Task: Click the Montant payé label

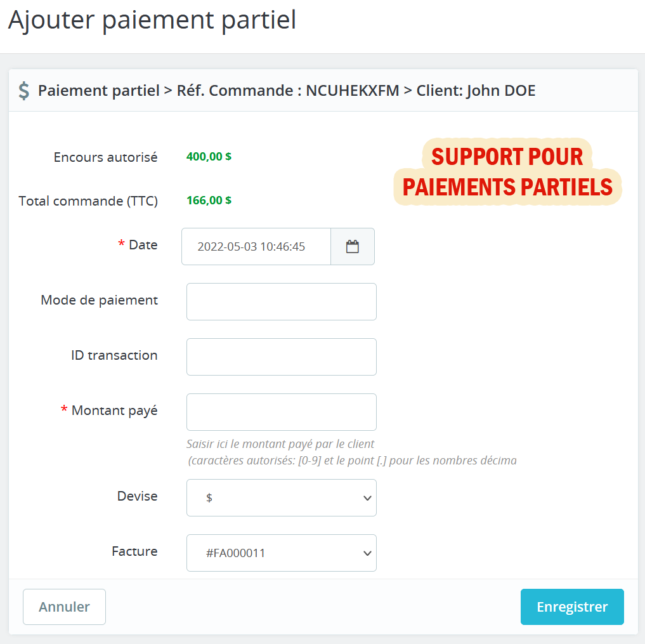Action: 114,411
